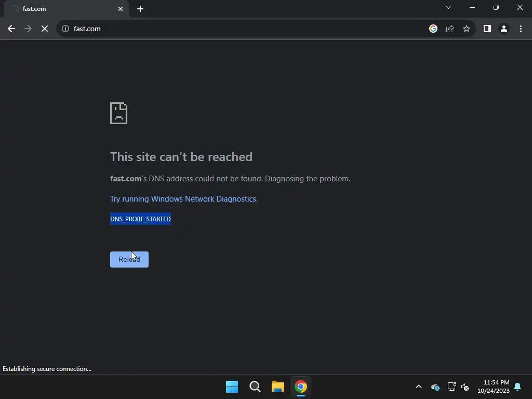
Task: Minimize the Chrome window
Action: [x=472, y=7]
